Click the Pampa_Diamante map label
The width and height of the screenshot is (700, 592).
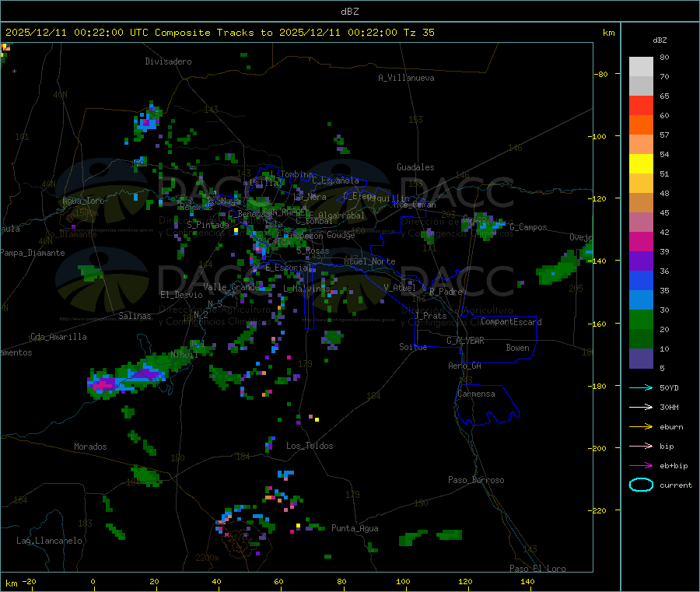33,253
